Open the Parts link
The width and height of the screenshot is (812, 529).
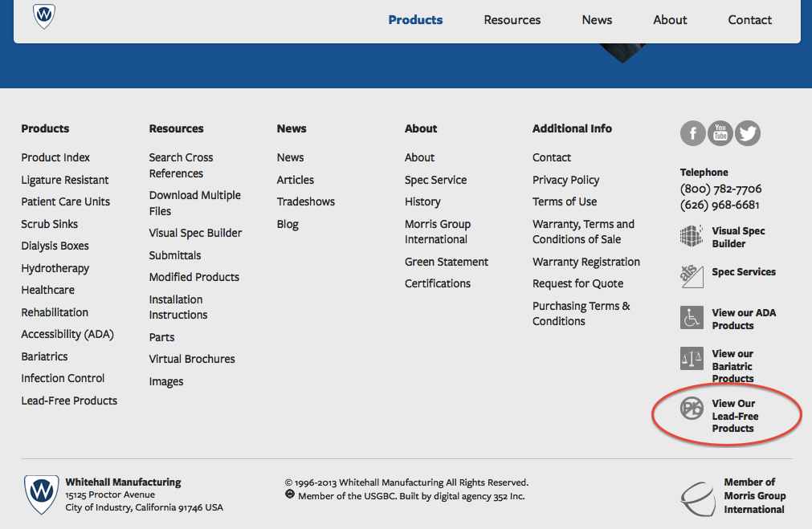[161, 337]
